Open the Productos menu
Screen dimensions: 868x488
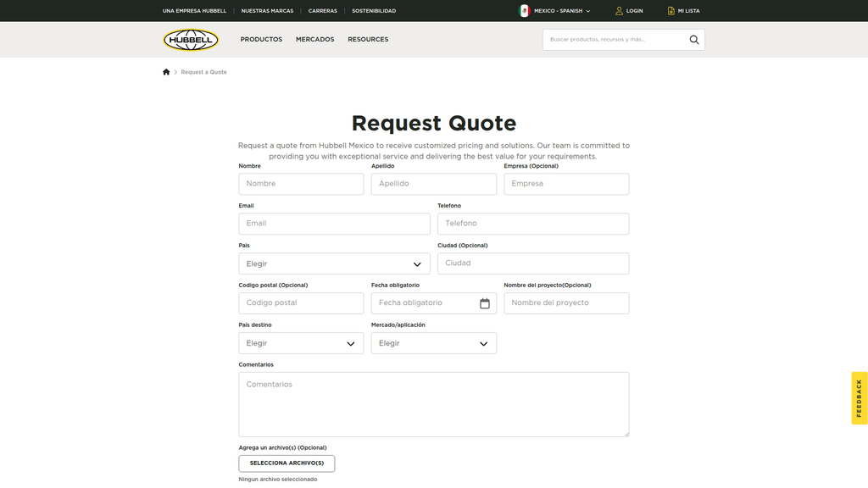pyautogui.click(x=261, y=39)
